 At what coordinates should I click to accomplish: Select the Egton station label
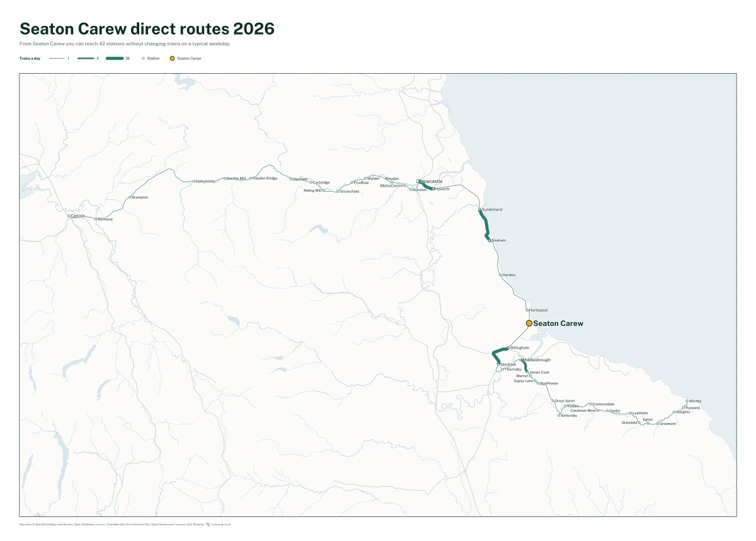point(648,419)
